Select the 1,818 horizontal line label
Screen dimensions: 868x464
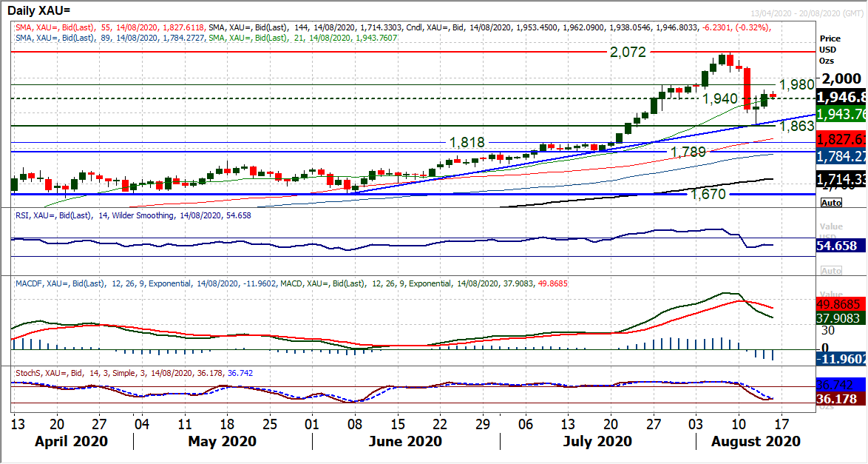click(467, 142)
